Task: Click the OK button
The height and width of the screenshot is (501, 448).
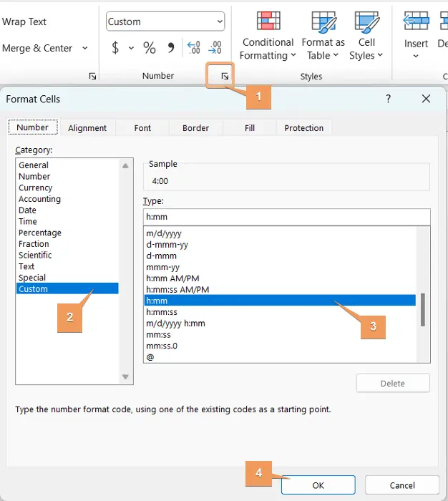Action: [318, 485]
